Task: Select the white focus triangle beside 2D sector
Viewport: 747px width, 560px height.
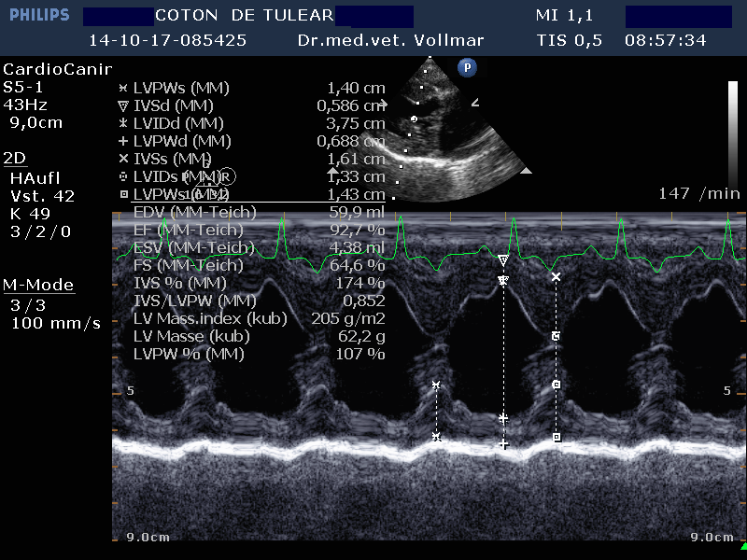Action: (x=526, y=171)
